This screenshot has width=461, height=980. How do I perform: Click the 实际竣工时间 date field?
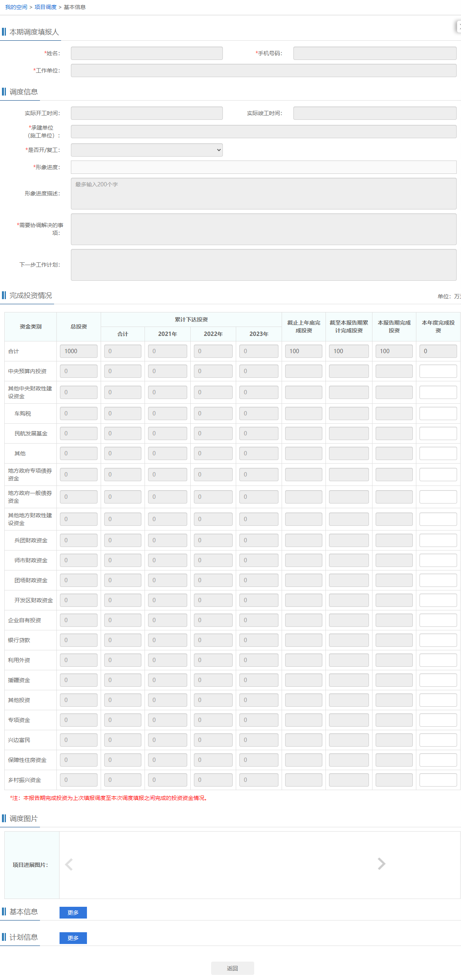374,113
